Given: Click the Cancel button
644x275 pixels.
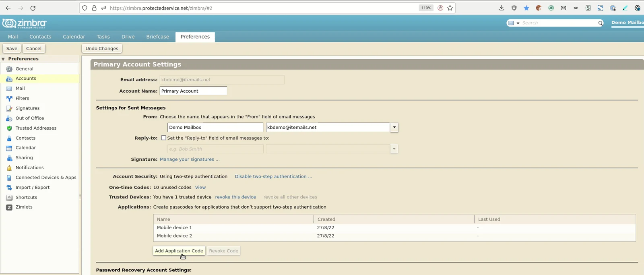Looking at the screenshot, I should click(x=34, y=48).
